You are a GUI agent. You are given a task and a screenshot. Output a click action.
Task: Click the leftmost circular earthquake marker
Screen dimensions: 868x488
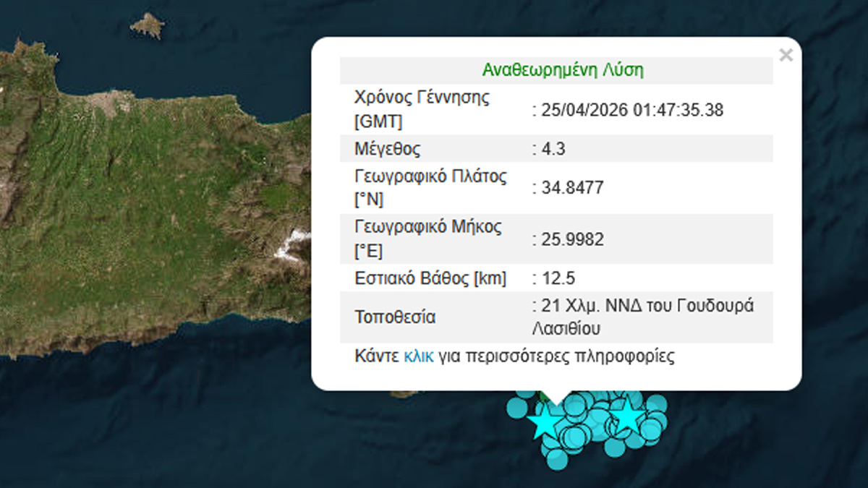[516, 409]
